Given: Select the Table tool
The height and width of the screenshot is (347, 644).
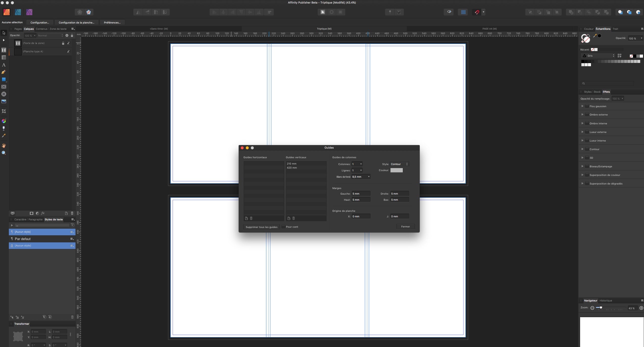Looking at the screenshot, I should coord(4,58).
